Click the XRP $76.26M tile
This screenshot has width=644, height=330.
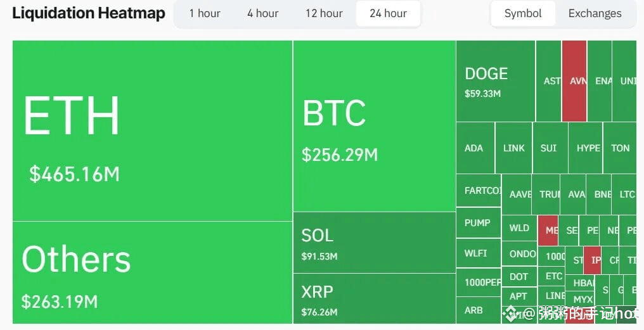[x=374, y=298]
